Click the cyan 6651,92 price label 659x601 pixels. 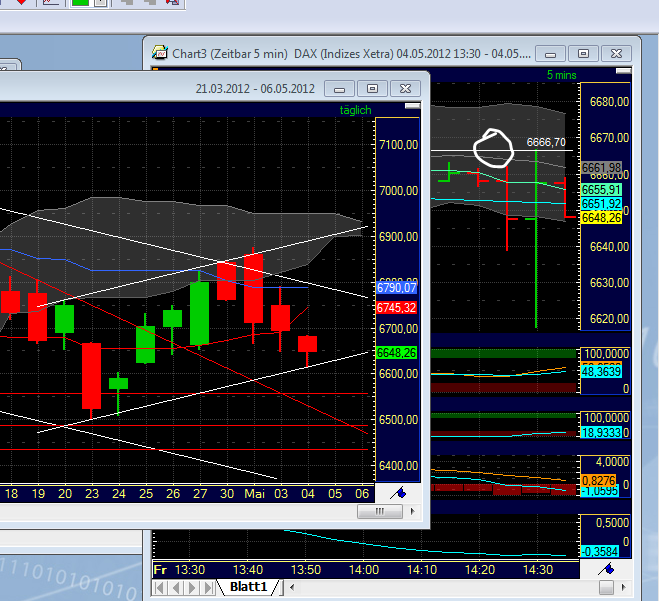click(601, 204)
